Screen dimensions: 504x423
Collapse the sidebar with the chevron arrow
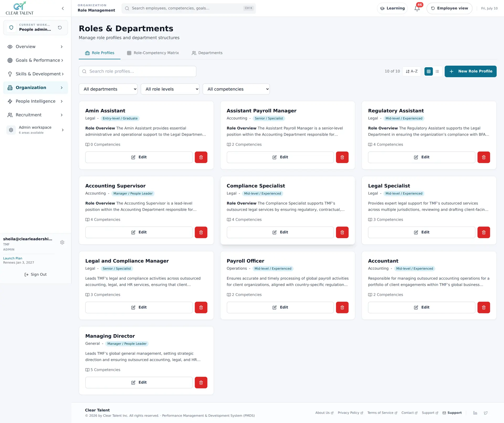[x=63, y=8]
